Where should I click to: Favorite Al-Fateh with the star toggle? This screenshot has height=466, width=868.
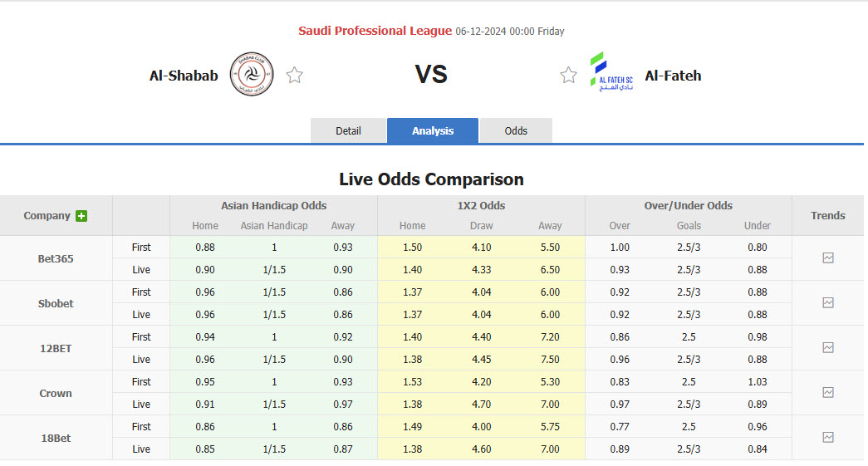[x=568, y=76]
